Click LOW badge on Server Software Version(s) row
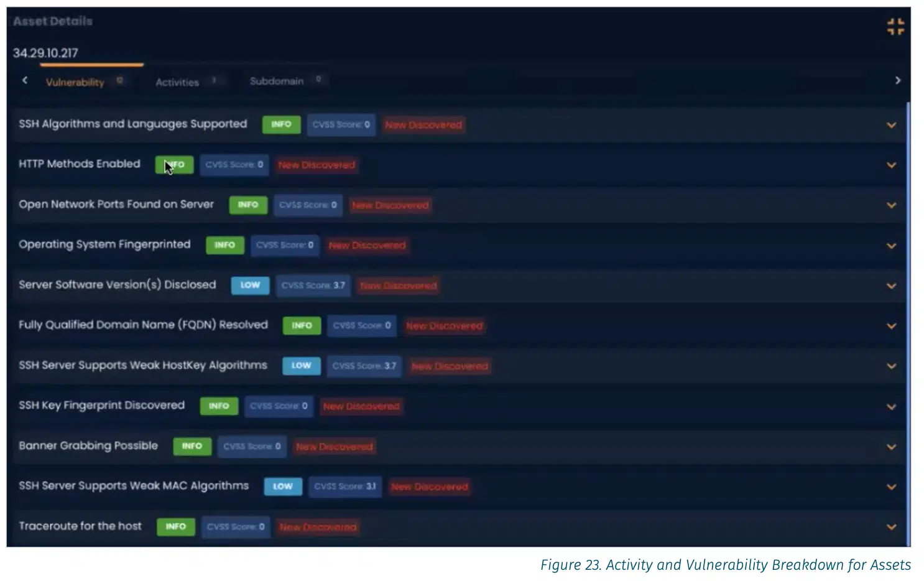This screenshot has height=581, width=924. coord(250,285)
